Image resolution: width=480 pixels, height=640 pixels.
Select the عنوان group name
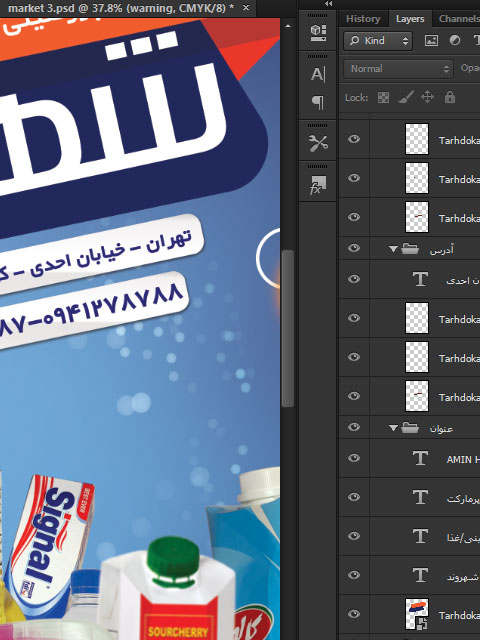click(441, 429)
